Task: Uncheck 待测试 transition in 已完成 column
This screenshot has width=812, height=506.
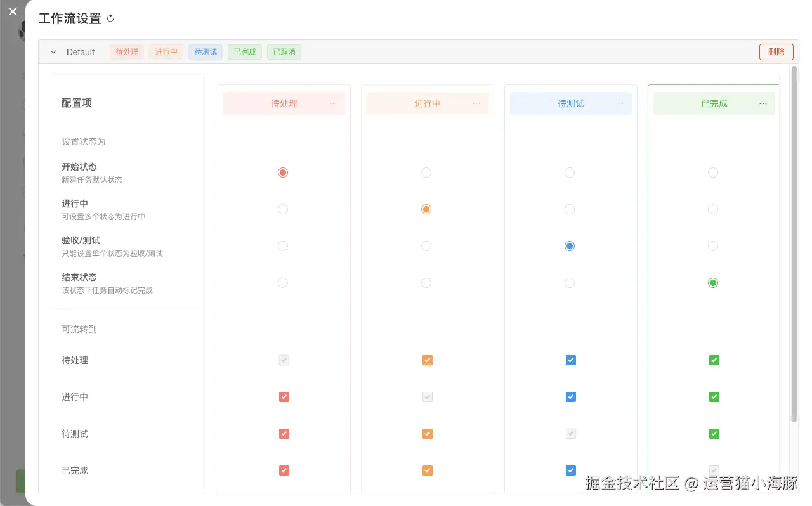Action: [714, 434]
